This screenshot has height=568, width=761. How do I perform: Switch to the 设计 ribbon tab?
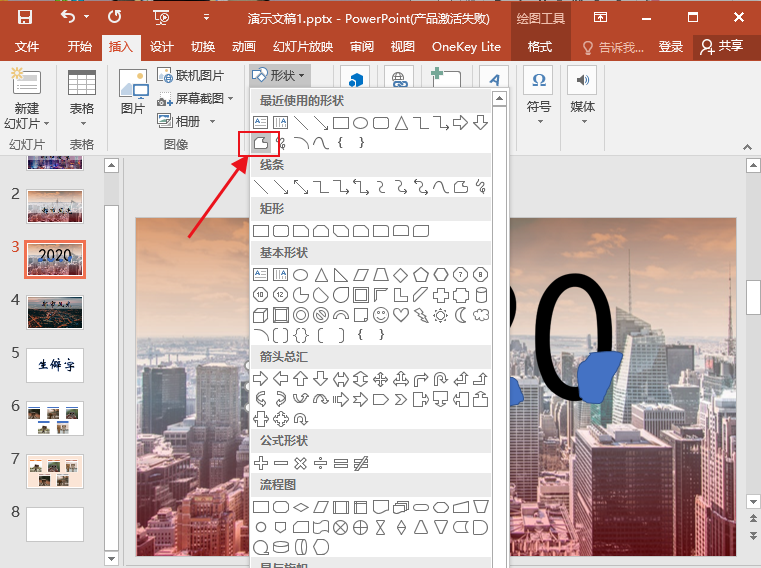pos(161,47)
